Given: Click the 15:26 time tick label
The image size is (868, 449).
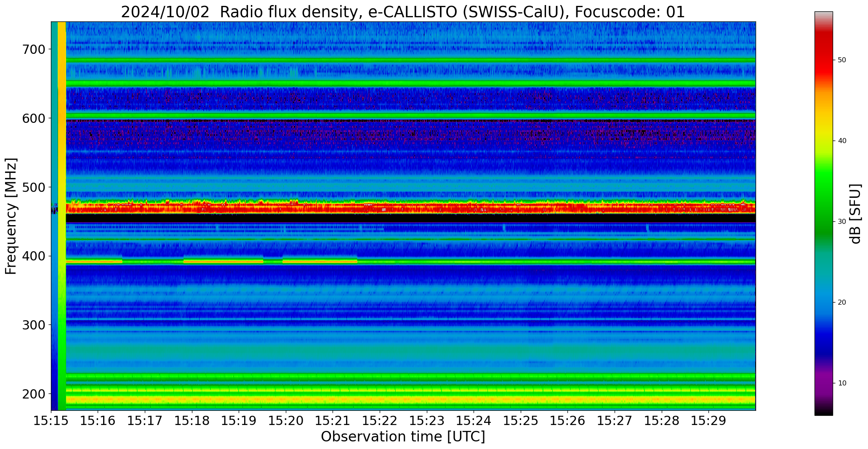Looking at the screenshot, I should [568, 420].
